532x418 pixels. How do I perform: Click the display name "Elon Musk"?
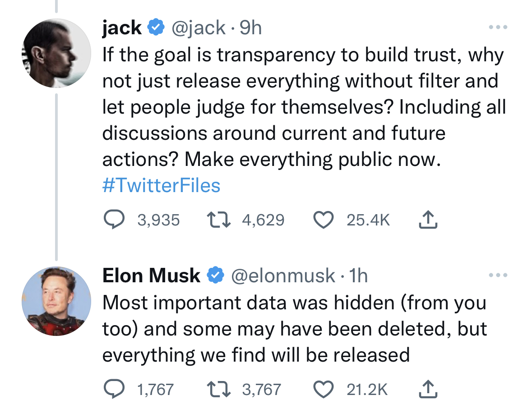(151, 276)
